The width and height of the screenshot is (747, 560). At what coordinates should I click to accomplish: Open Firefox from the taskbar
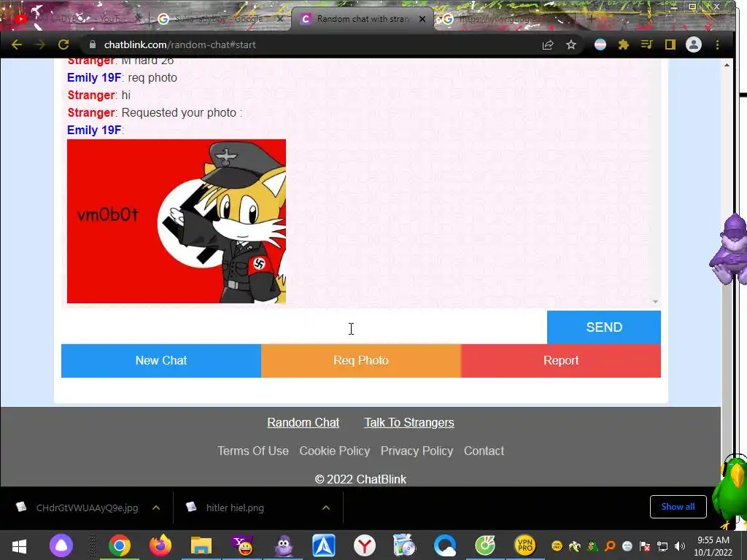160,545
